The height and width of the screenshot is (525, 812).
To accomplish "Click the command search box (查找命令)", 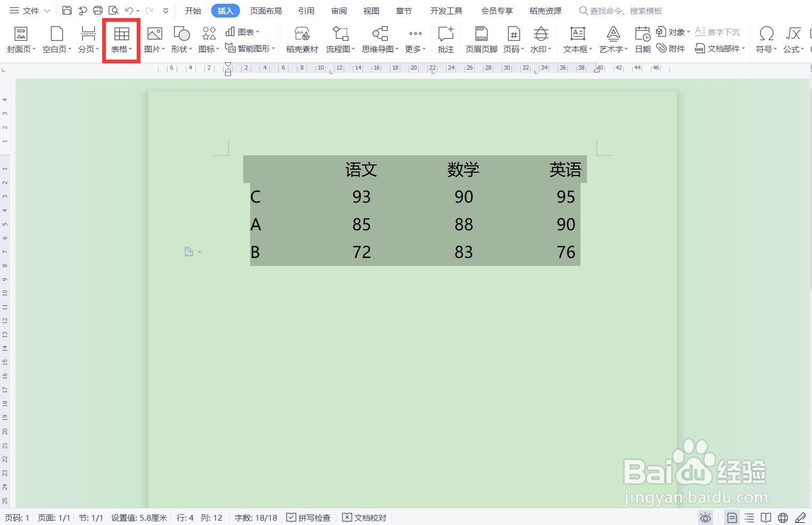I will (620, 11).
